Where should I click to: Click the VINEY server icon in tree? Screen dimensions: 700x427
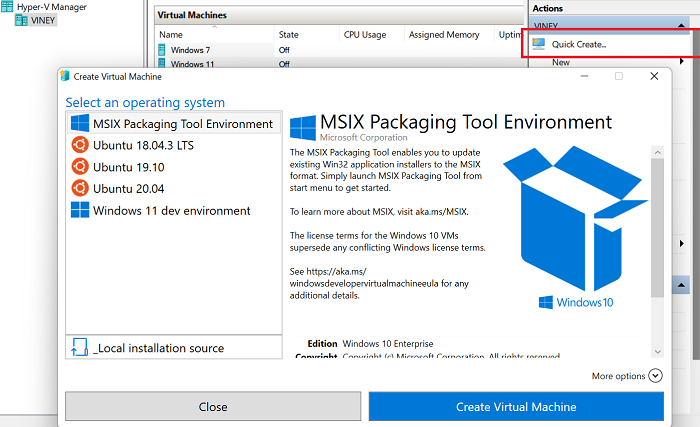coord(21,20)
